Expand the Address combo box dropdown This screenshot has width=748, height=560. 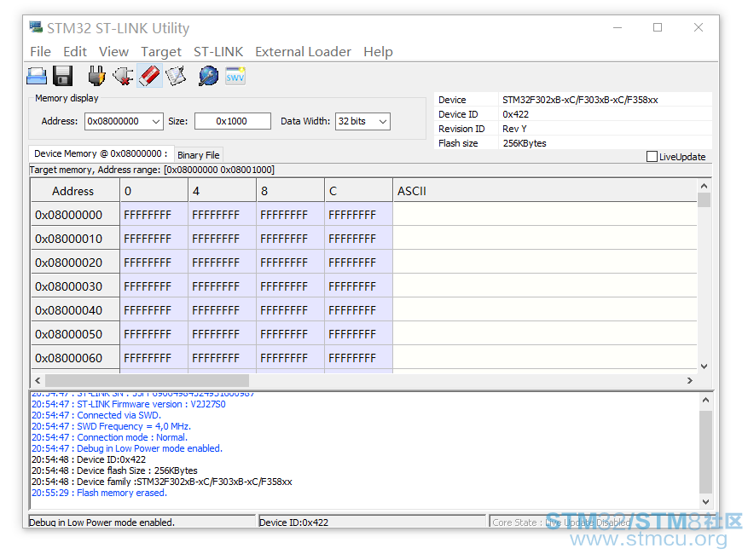pyautogui.click(x=155, y=122)
